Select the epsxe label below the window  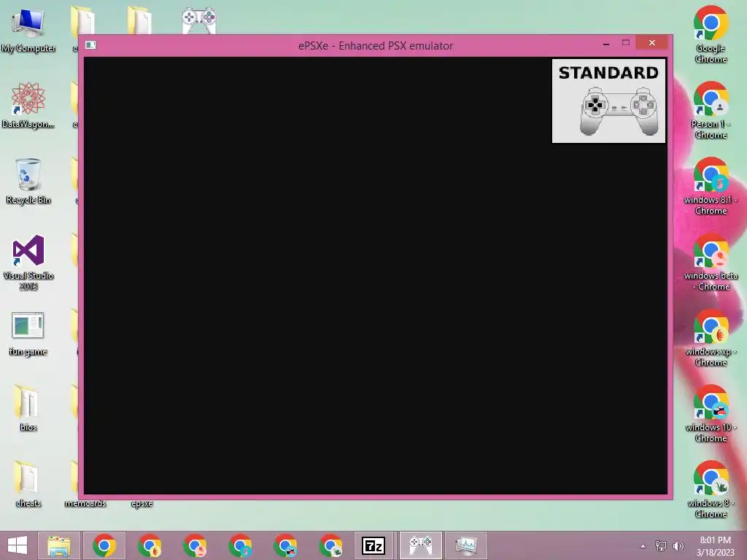pos(142,503)
